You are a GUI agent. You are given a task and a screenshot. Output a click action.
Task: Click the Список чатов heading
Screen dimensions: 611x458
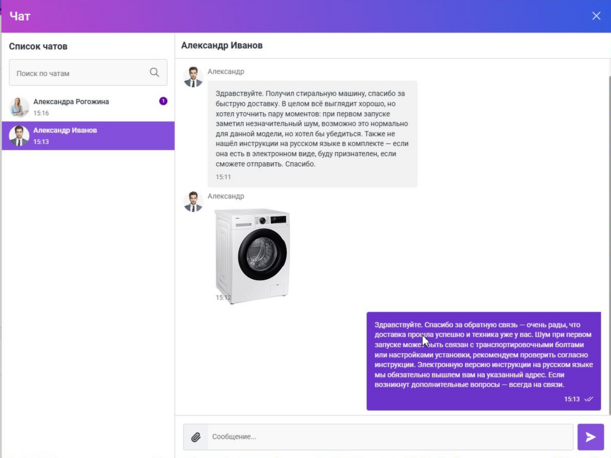pos(39,47)
